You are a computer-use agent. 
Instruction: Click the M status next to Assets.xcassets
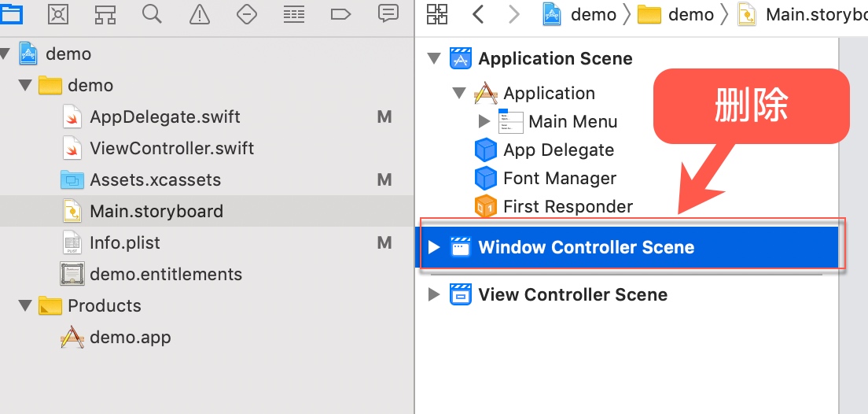(384, 179)
